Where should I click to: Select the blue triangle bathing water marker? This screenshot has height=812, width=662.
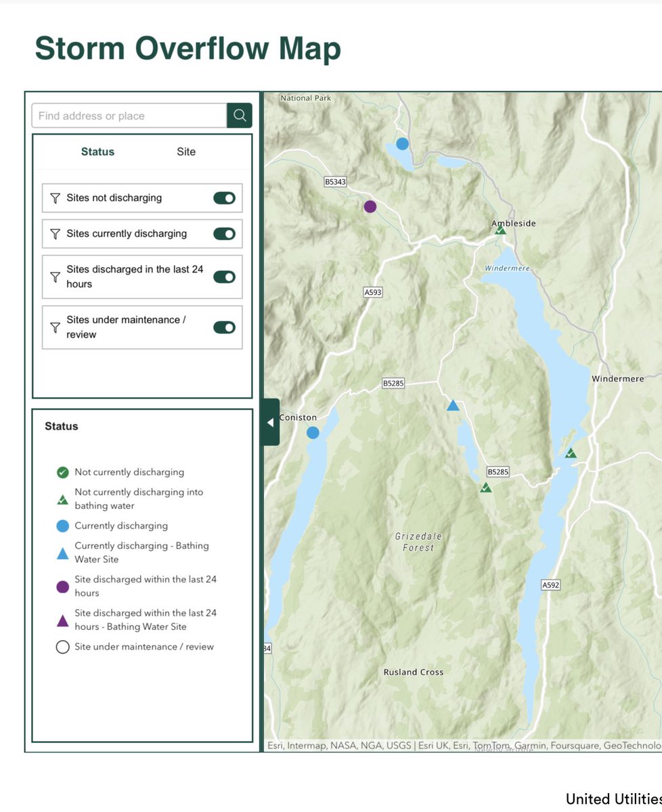453,405
